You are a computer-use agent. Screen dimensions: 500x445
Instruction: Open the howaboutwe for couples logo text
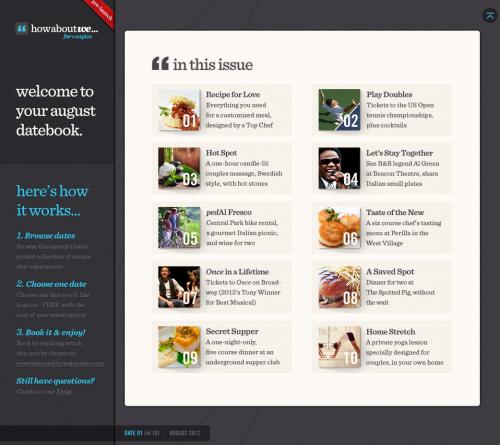pyautogui.click(x=65, y=31)
